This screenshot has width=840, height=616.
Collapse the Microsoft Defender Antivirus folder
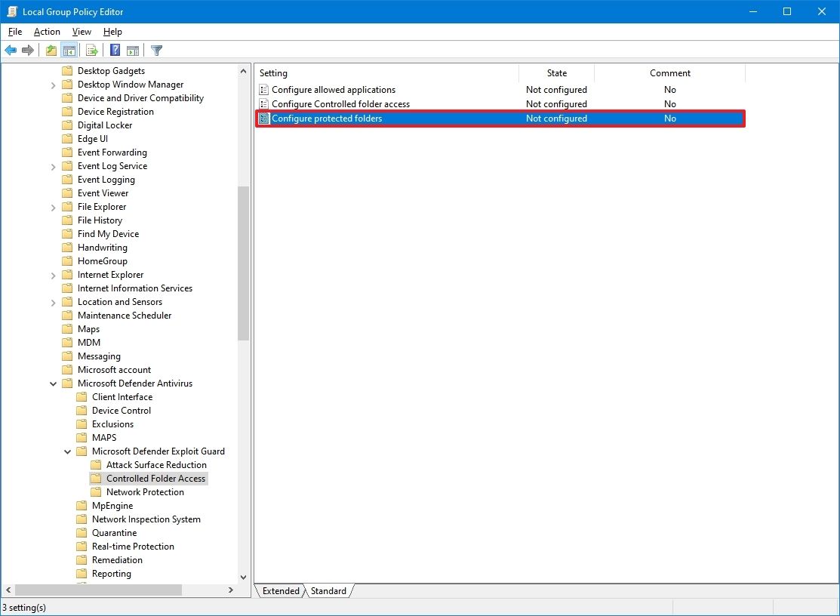click(x=53, y=383)
